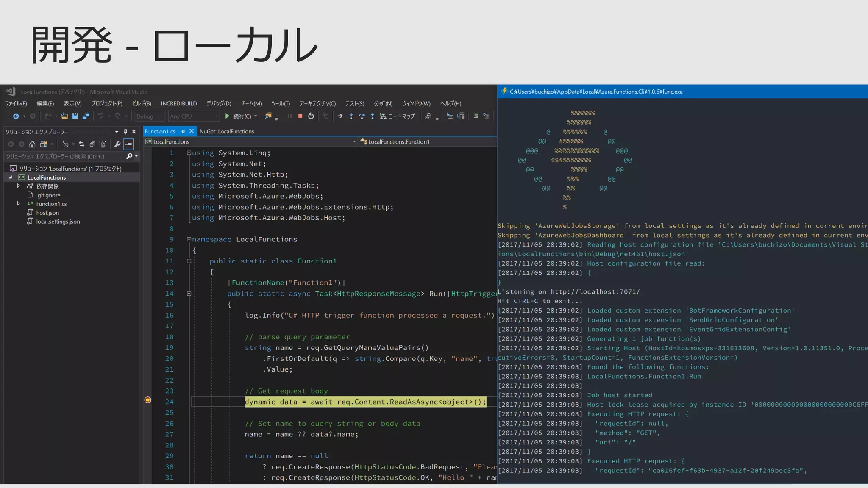Stop debugging with the red square
This screenshot has width=868, height=488.
pyautogui.click(x=300, y=116)
